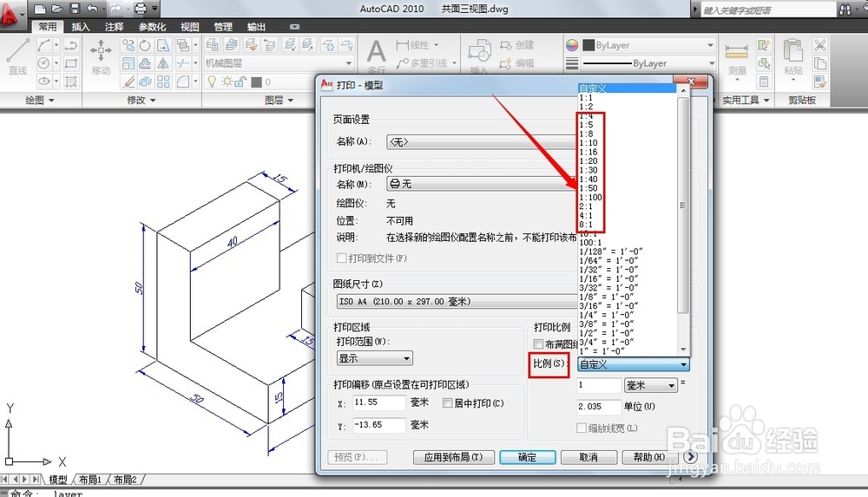The height and width of the screenshot is (497, 868).
Task: Expand the 绘图 draw panel
Action: coord(40,100)
